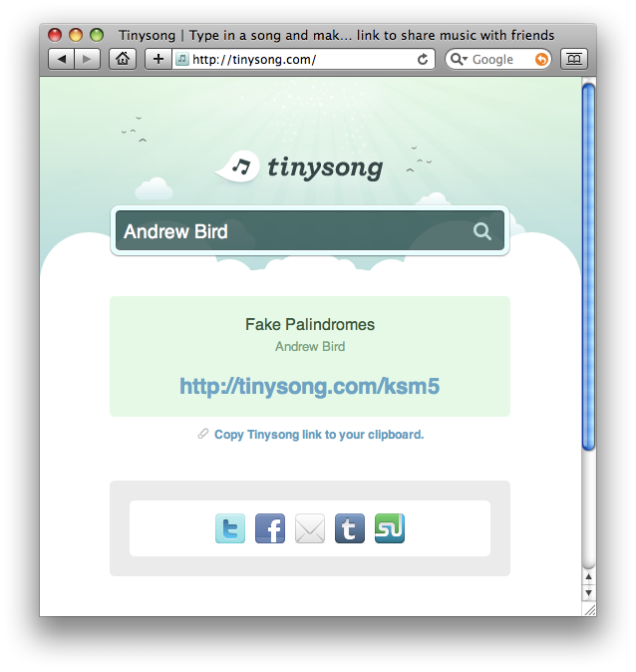
Task: Open Google search engine dropdown
Action: [x=459, y=59]
